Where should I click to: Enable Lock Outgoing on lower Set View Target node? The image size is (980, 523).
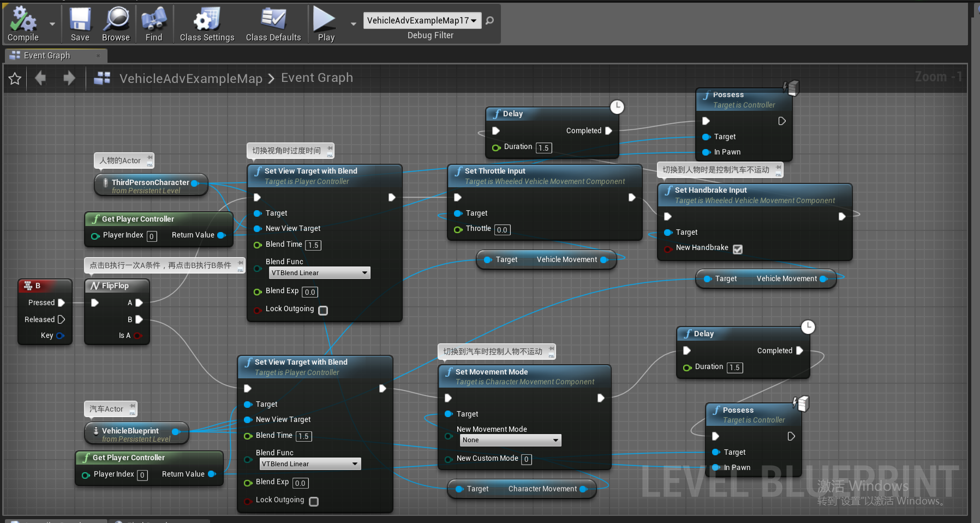pyautogui.click(x=314, y=501)
